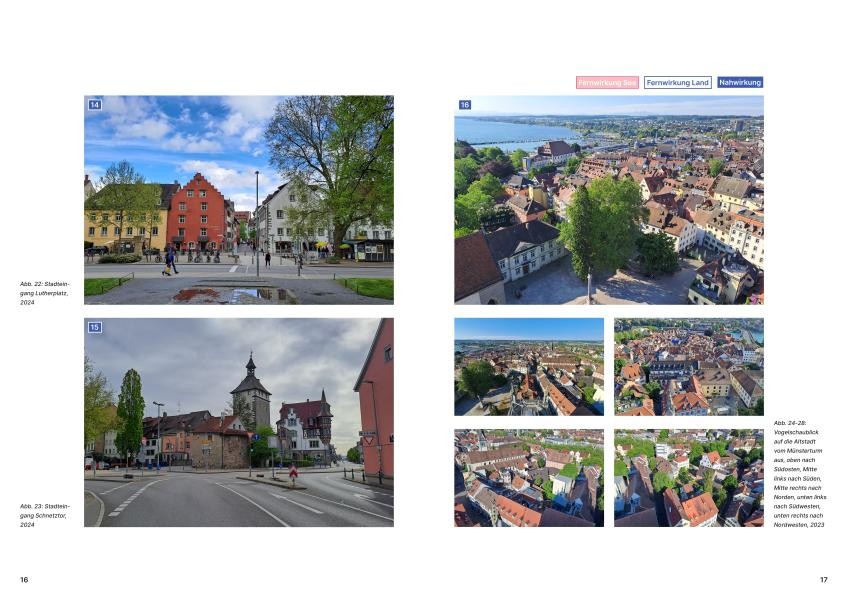Click the Abb. 22 Stadteingang Lutherplatz caption
The image size is (848, 600).
[44, 293]
